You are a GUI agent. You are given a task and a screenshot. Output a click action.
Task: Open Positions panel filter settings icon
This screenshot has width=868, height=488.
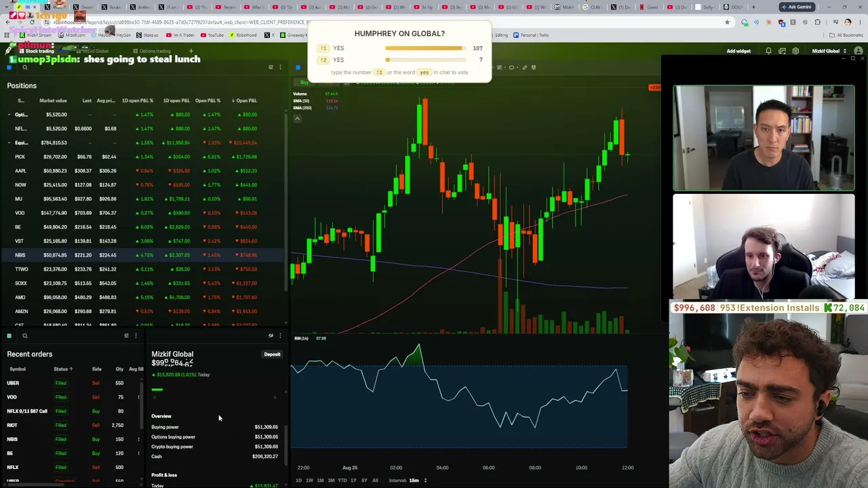(x=271, y=67)
